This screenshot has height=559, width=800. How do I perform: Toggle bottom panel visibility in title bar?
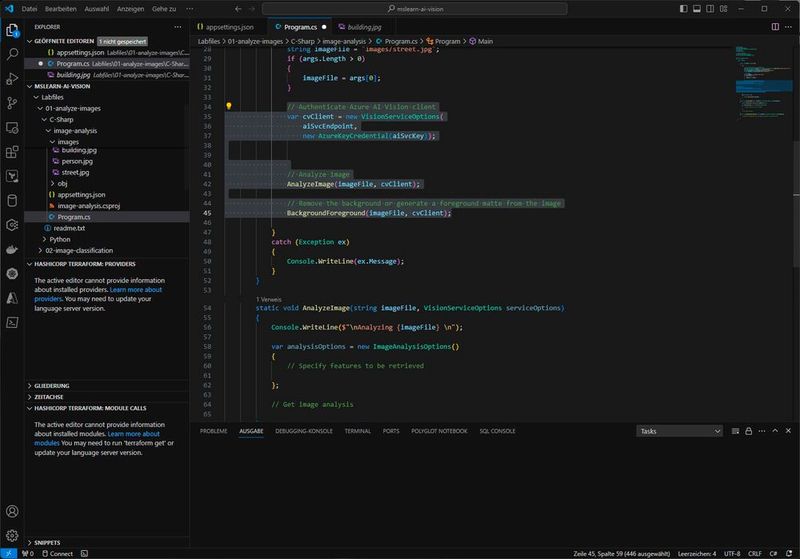coord(697,9)
